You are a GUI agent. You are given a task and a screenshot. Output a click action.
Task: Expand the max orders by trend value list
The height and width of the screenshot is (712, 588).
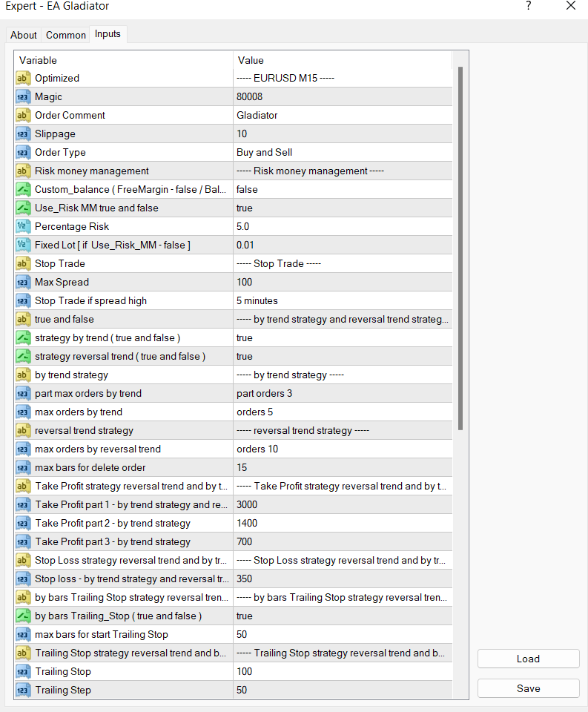point(341,412)
